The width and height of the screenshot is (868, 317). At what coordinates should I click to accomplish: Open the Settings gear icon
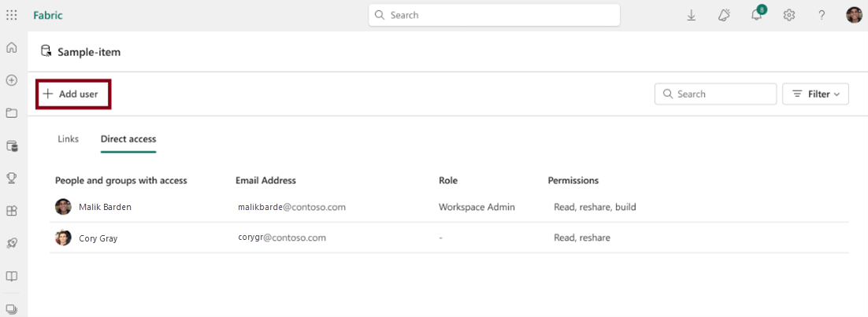click(x=788, y=16)
